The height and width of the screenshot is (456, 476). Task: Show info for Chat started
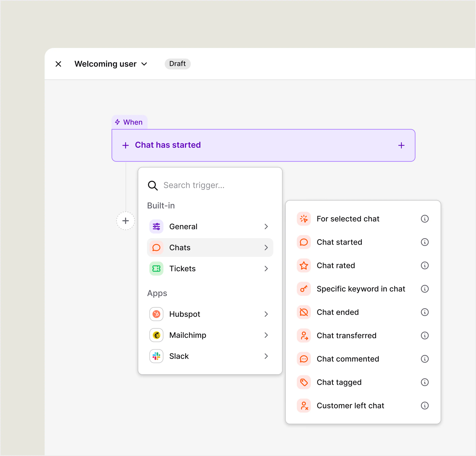pyautogui.click(x=424, y=242)
